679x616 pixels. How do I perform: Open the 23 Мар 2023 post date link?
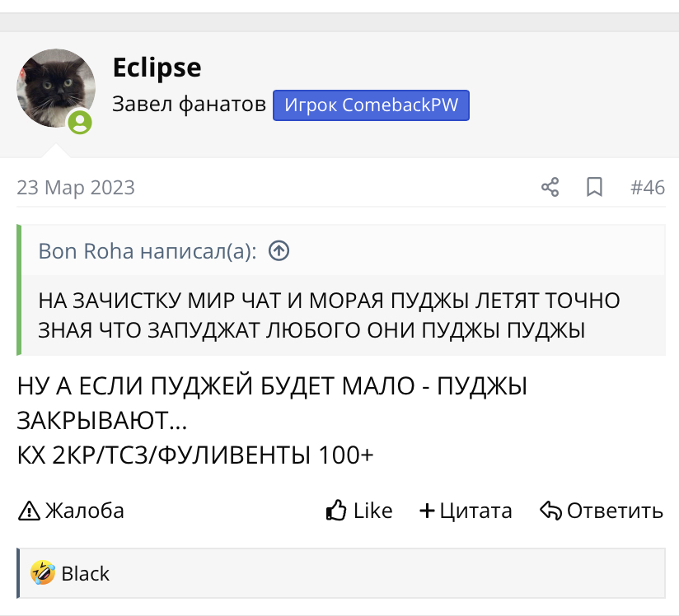pos(76,188)
